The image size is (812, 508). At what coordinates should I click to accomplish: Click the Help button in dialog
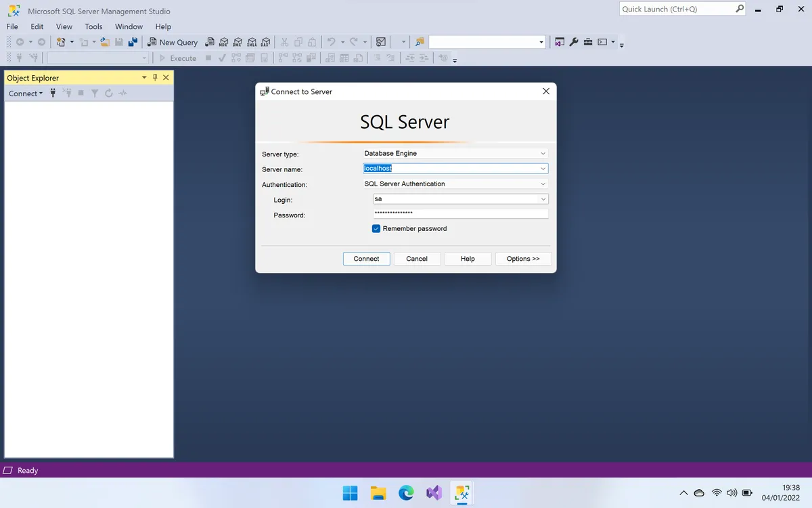pos(468,259)
